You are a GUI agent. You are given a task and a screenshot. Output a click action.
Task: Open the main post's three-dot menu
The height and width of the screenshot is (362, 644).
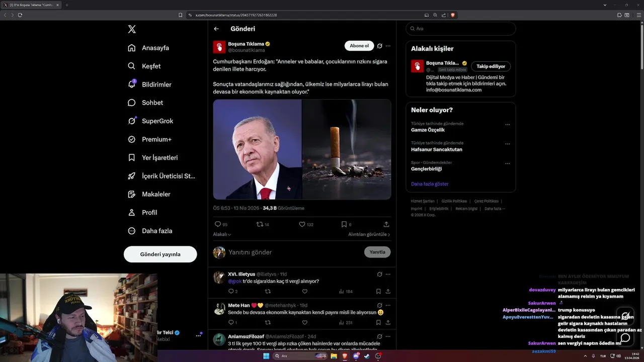click(x=388, y=46)
